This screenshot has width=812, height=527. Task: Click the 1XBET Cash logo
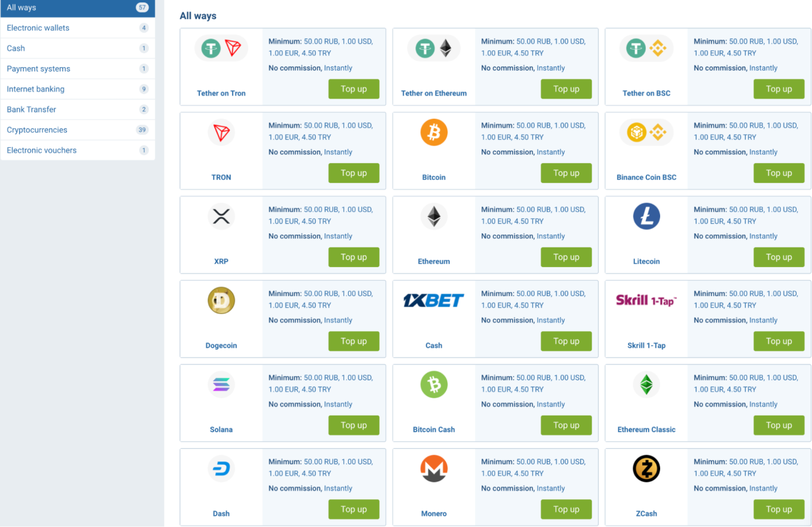tap(434, 300)
